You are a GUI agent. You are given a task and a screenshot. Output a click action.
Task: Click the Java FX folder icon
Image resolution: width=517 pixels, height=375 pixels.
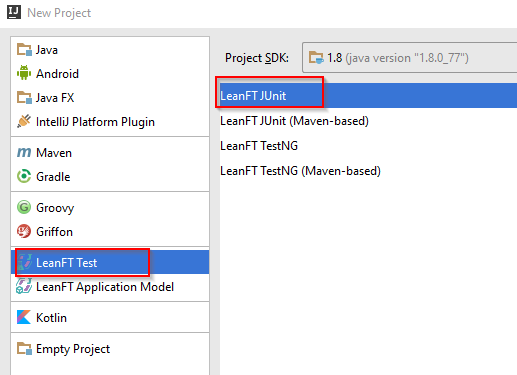[x=24, y=98]
